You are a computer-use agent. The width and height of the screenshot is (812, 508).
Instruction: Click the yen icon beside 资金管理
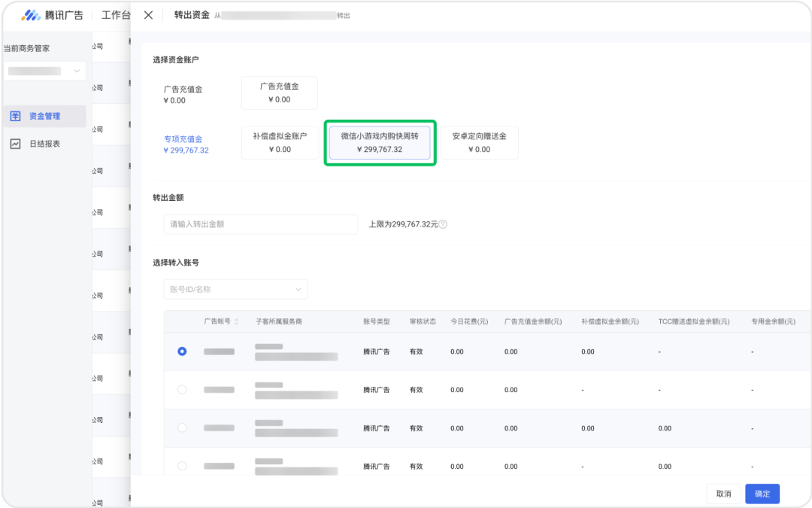[17, 116]
